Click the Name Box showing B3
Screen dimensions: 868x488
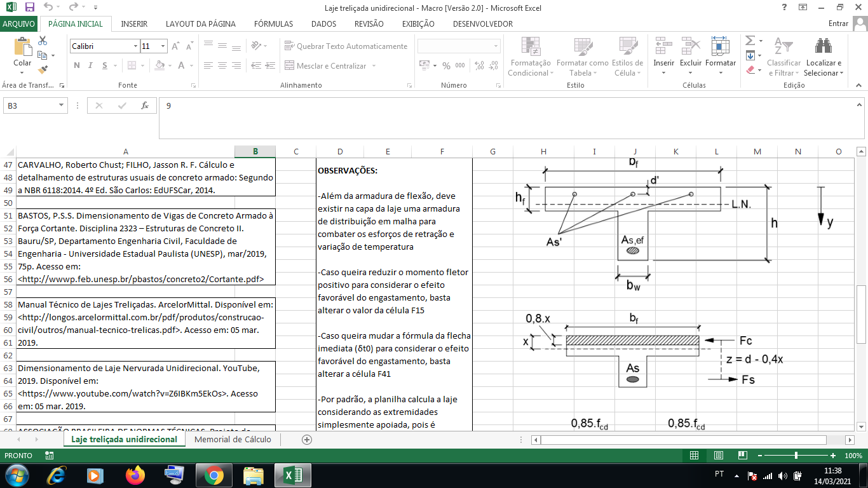coord(35,105)
